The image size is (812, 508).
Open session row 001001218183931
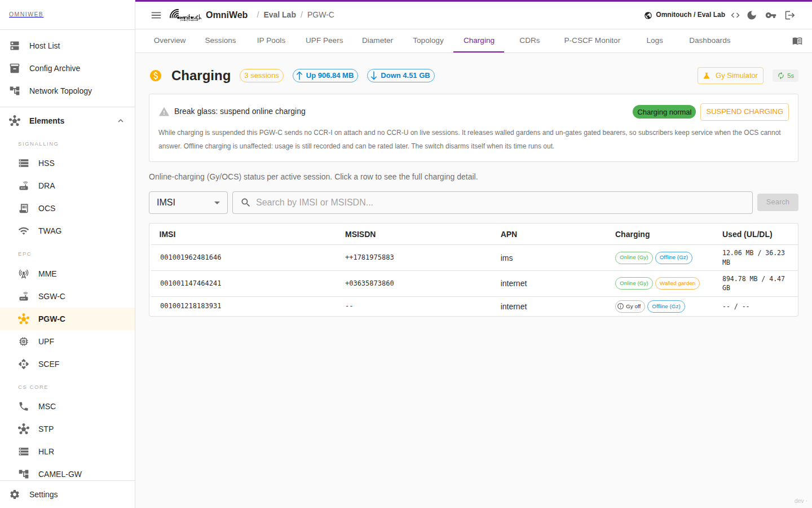[474, 306]
